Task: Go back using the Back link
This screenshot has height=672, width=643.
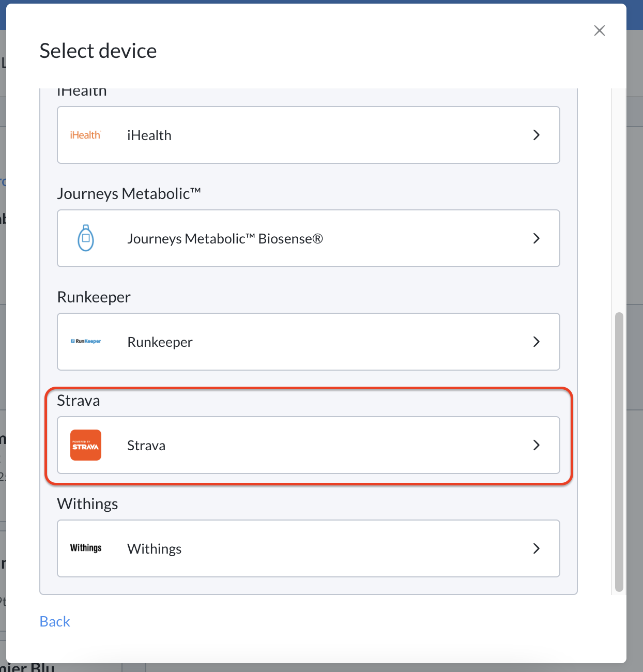Action: (x=55, y=621)
